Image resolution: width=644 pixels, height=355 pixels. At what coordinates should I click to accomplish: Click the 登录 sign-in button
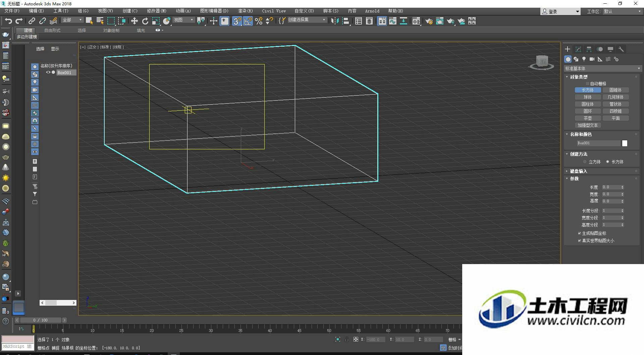(560, 11)
